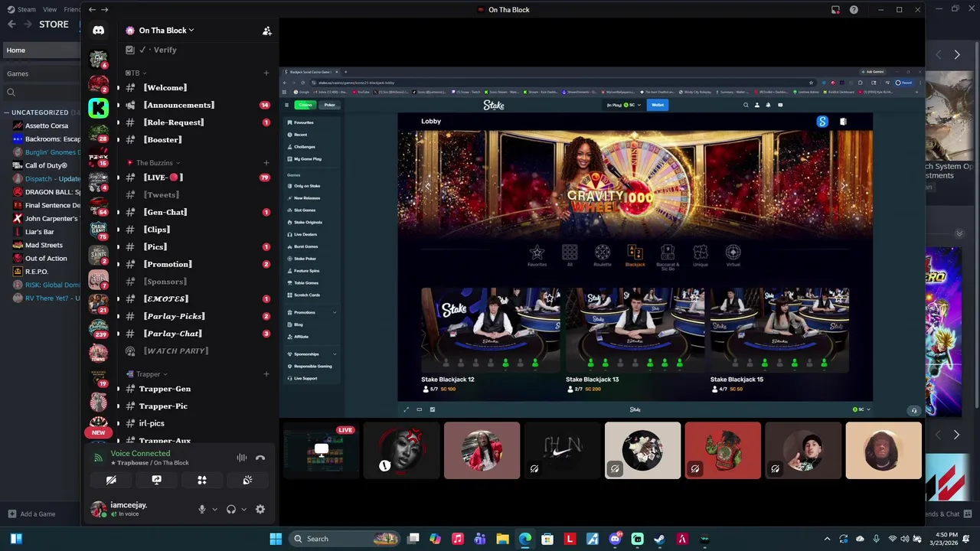The height and width of the screenshot is (551, 980).
Task: Select Poker tab in shared Stake stream
Action: click(x=329, y=105)
